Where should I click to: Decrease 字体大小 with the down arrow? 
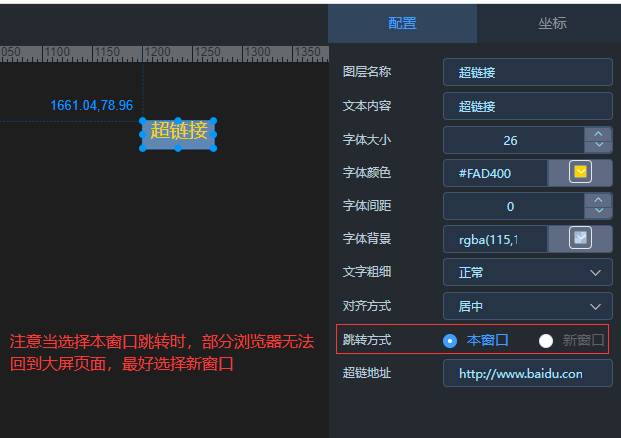598,146
